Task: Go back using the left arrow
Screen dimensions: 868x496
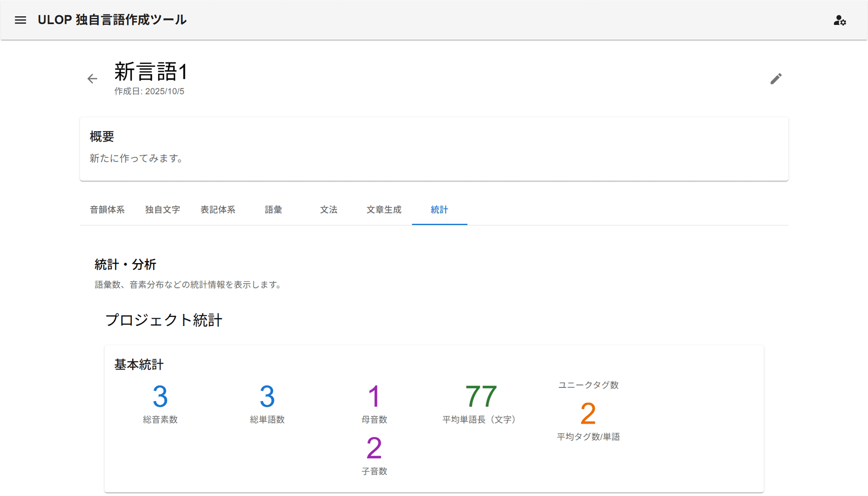Action: click(92, 79)
